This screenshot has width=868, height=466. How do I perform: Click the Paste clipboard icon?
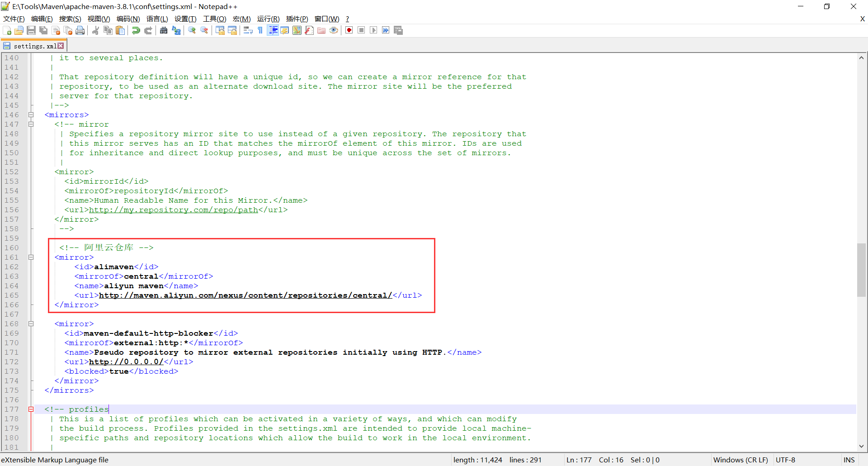(120, 30)
